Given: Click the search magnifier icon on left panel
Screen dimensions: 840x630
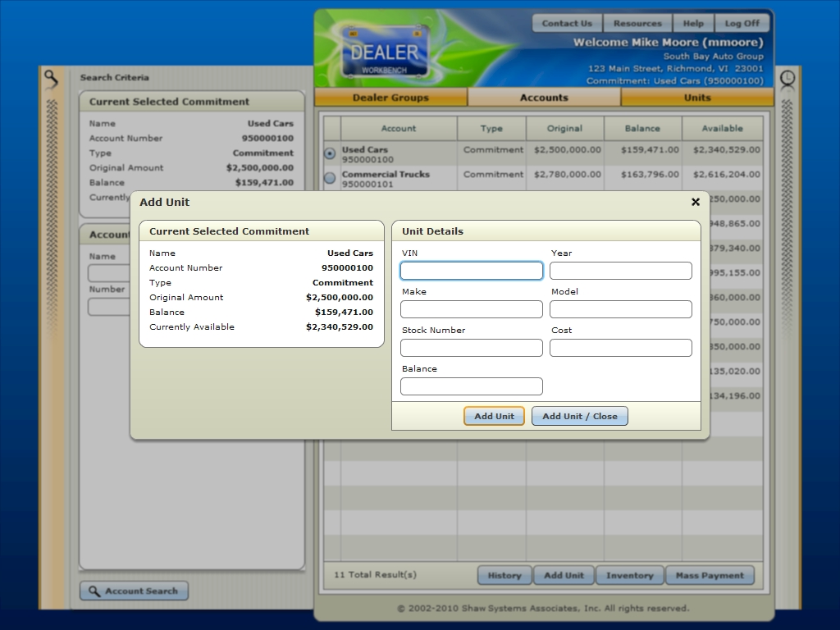Looking at the screenshot, I should 51,80.
